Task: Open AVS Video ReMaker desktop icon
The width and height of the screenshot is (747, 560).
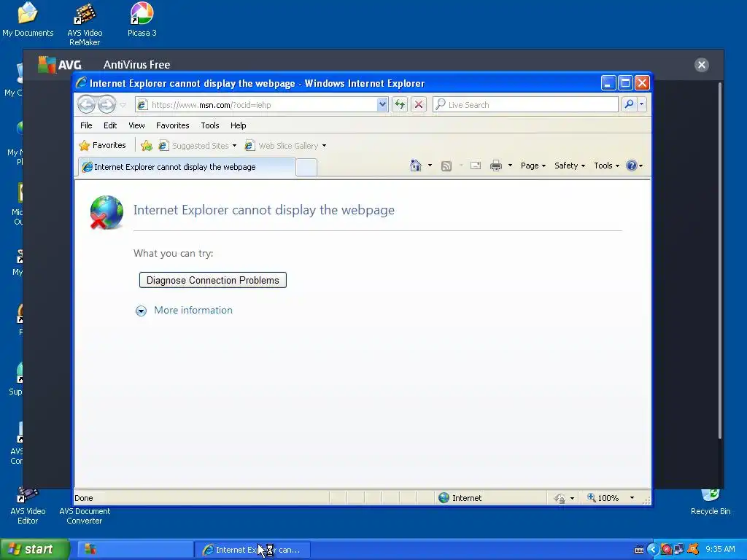Action: (x=85, y=24)
